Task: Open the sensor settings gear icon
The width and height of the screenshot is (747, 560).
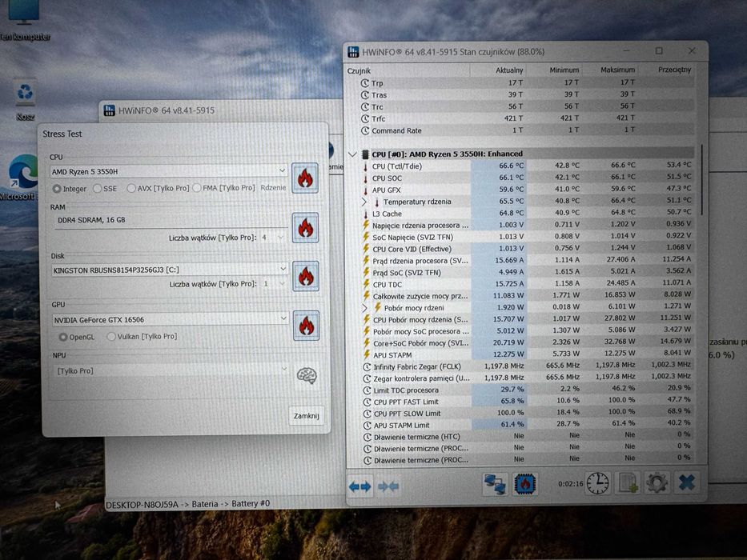Action: click(657, 483)
